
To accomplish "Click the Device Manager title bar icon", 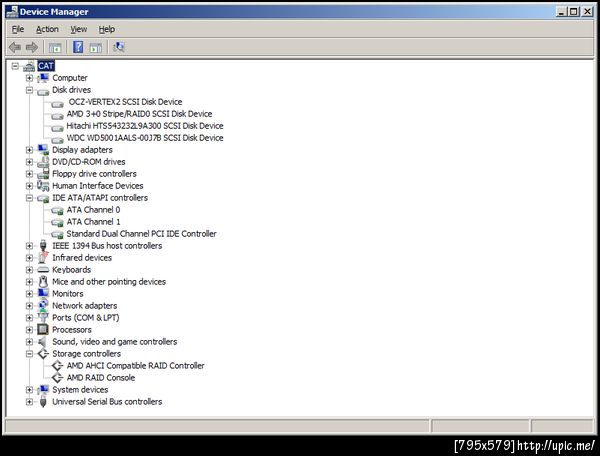I will pyautogui.click(x=12, y=12).
